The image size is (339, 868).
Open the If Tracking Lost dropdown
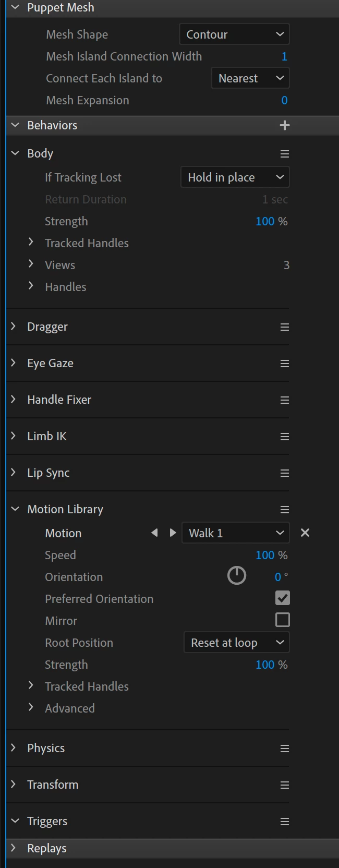235,177
